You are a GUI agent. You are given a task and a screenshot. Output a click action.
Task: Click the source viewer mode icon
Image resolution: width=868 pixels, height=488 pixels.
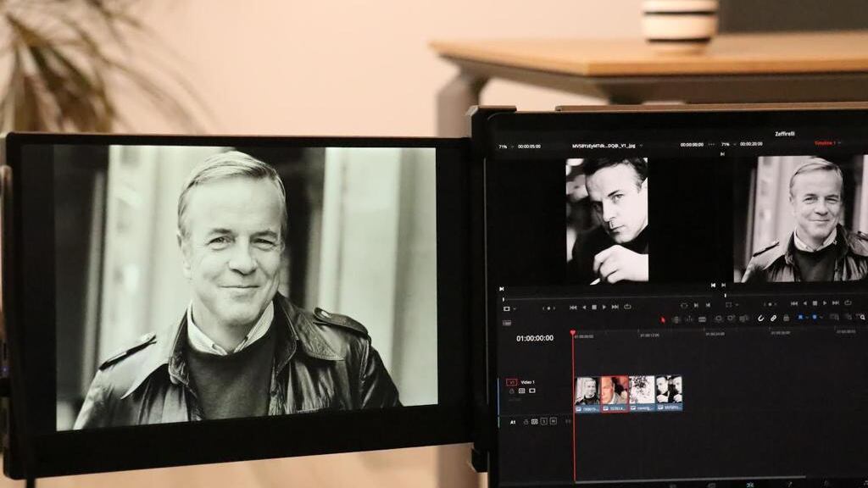pos(507,308)
